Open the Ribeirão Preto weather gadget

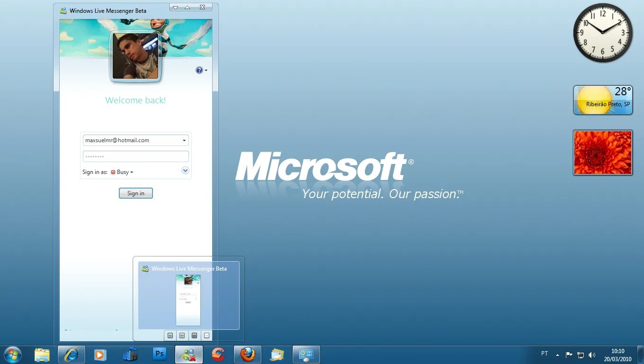603,100
